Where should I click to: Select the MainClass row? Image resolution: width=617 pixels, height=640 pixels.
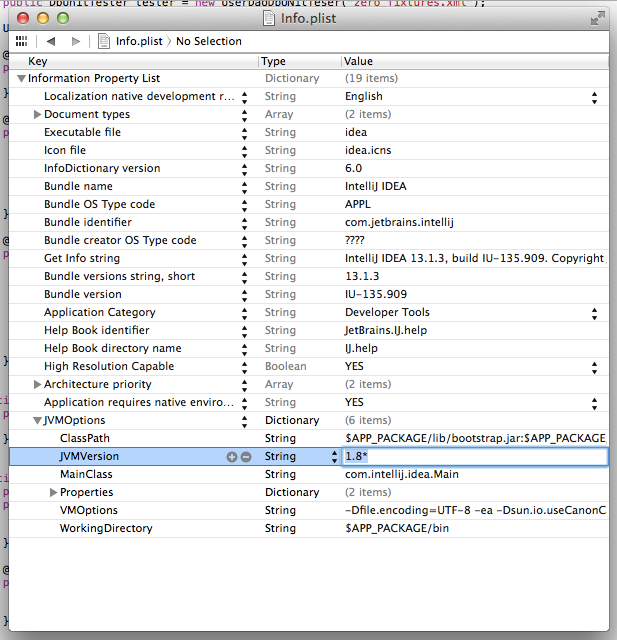[308, 474]
